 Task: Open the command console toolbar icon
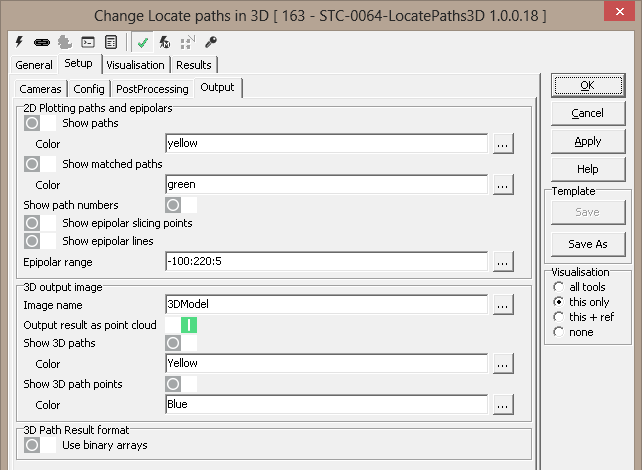88,43
